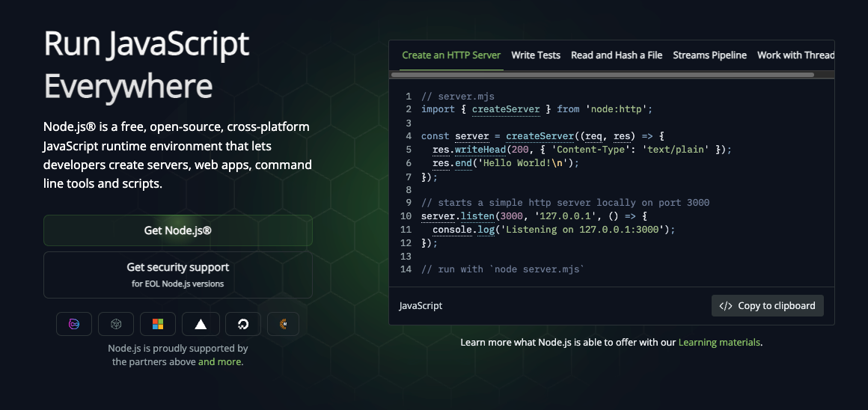868x410 pixels.
Task: Show the Streams Pipeline example tab
Action: pos(709,55)
